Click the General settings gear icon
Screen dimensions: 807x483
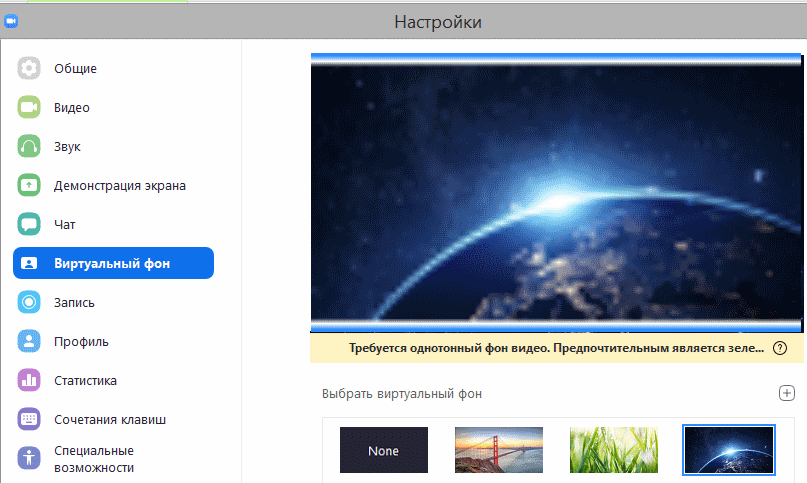point(29,68)
